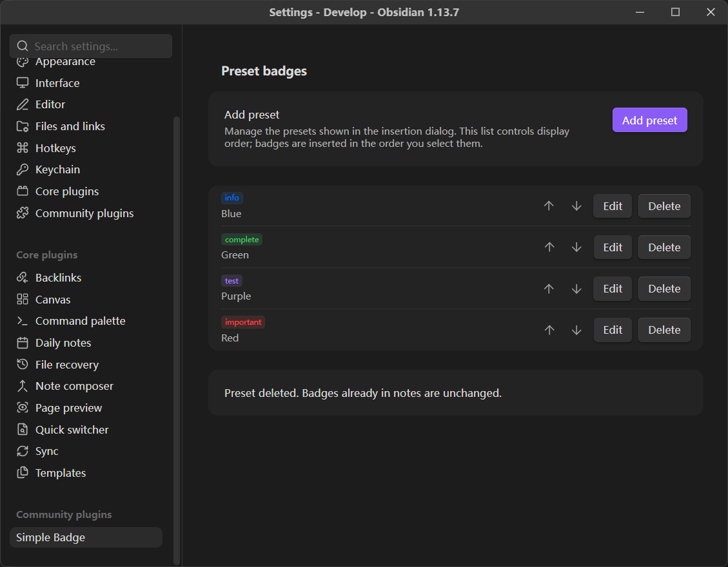Open File recovery plugin settings
The height and width of the screenshot is (567, 728).
86,364
